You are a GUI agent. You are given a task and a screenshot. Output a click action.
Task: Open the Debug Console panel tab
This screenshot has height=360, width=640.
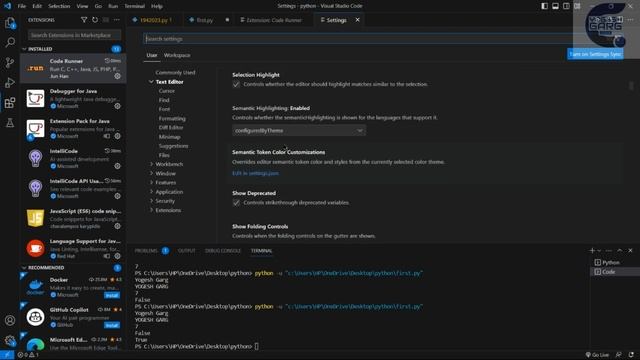pyautogui.click(x=223, y=251)
